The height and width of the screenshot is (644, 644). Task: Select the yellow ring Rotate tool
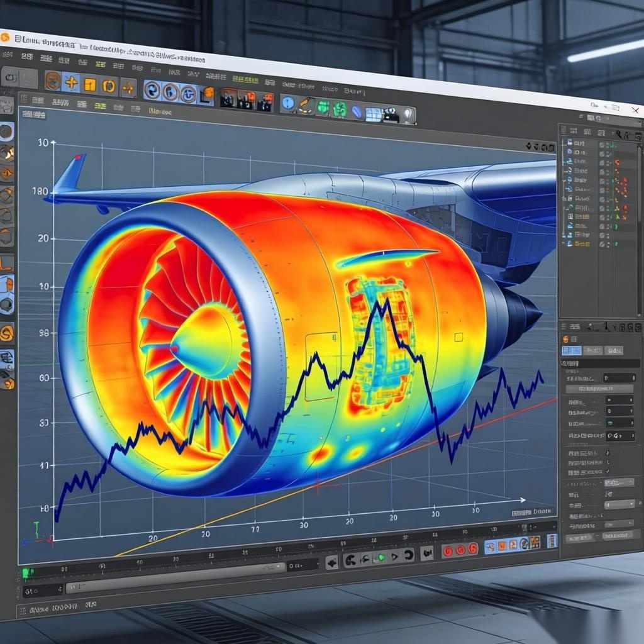(x=109, y=86)
